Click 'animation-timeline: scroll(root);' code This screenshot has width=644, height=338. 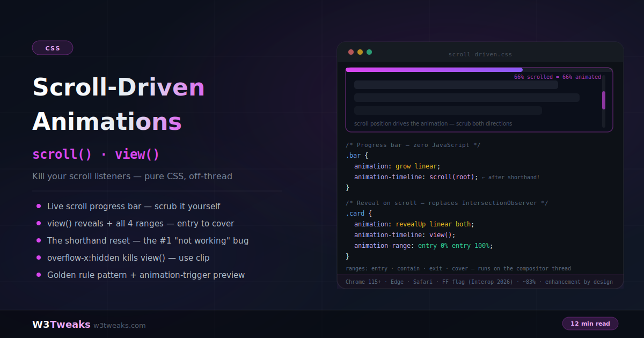[416, 177]
